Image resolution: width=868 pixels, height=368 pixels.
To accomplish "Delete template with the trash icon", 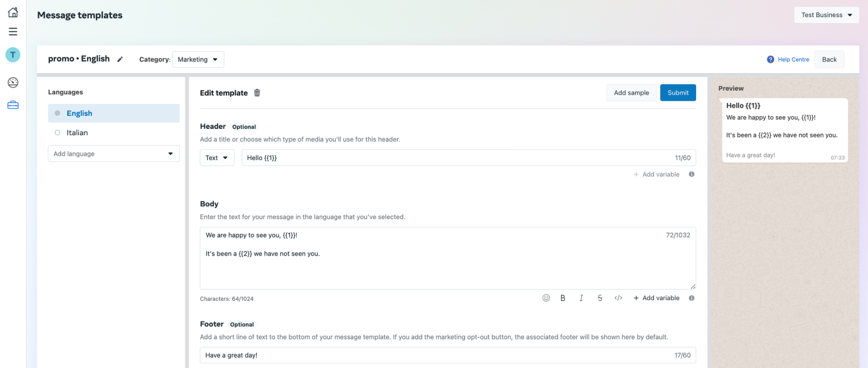I will tap(257, 93).
